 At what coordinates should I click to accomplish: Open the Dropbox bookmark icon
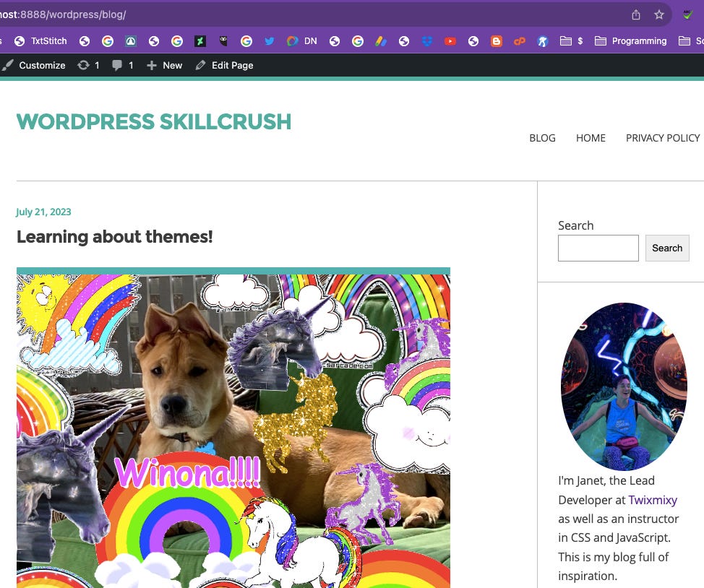pyautogui.click(x=427, y=41)
